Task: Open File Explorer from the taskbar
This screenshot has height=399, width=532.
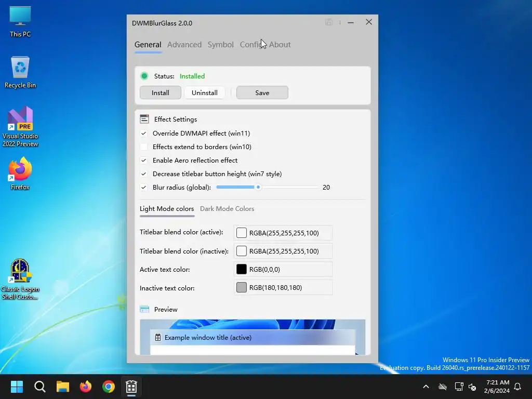Action: pyautogui.click(x=63, y=387)
